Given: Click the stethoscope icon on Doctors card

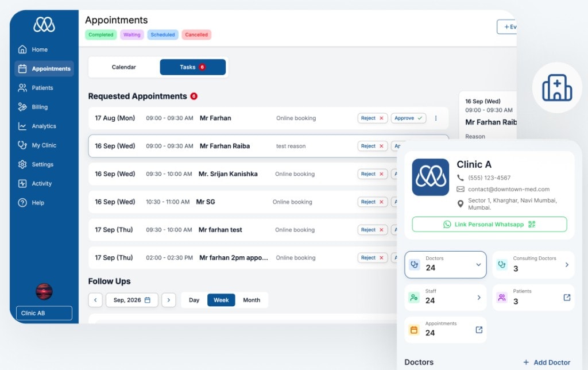Looking at the screenshot, I should point(415,264).
